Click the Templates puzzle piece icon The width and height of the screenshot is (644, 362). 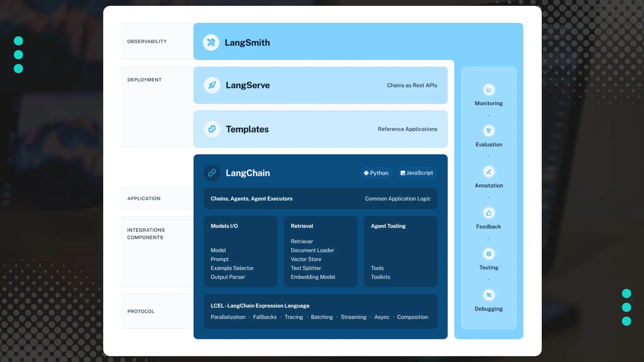[212, 129]
